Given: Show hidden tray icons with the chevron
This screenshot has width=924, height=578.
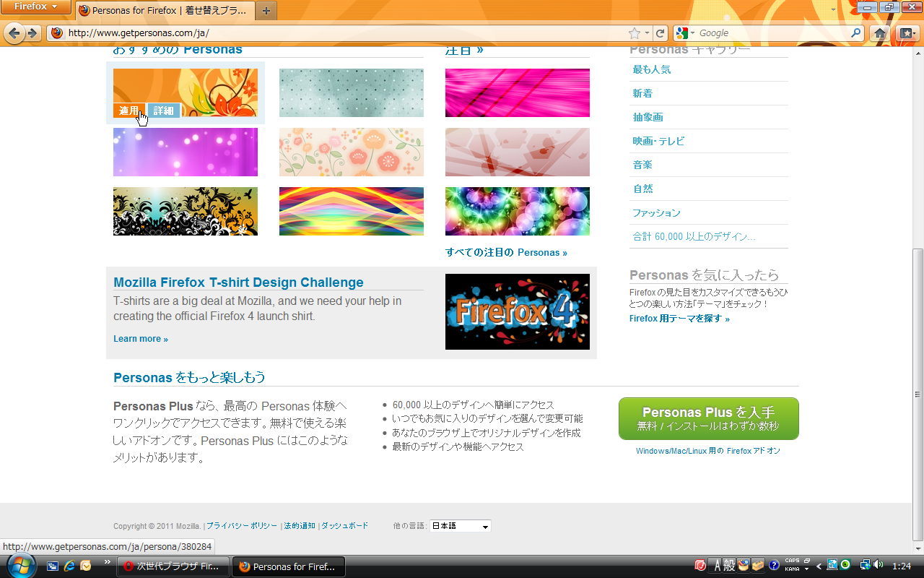Looking at the screenshot, I should pos(819,566).
